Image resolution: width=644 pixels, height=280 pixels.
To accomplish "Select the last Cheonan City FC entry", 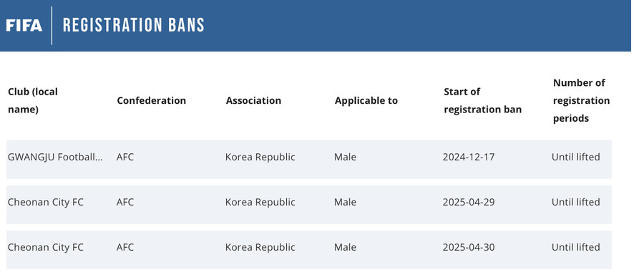I will [x=46, y=248].
